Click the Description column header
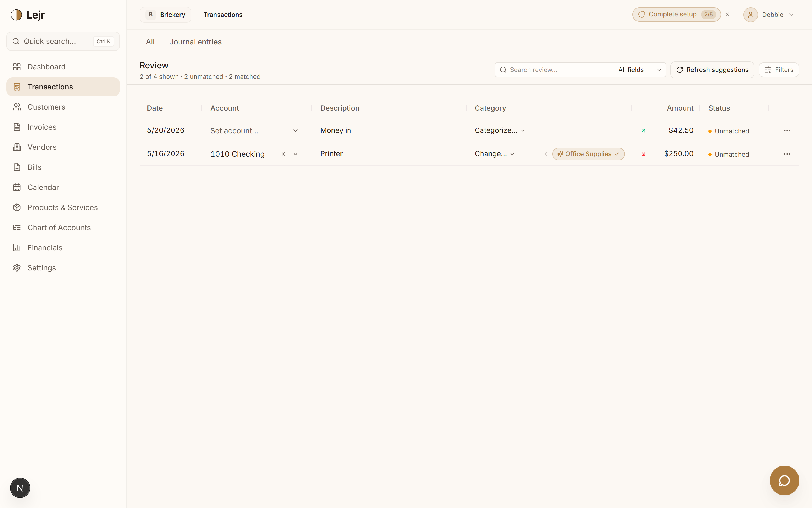This screenshot has width=812, height=508. click(340, 108)
